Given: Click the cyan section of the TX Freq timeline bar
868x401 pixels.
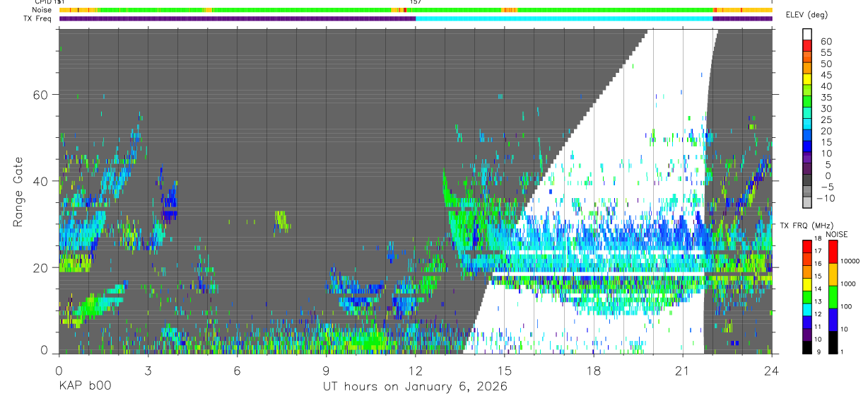Looking at the screenshot, I should [x=564, y=18].
